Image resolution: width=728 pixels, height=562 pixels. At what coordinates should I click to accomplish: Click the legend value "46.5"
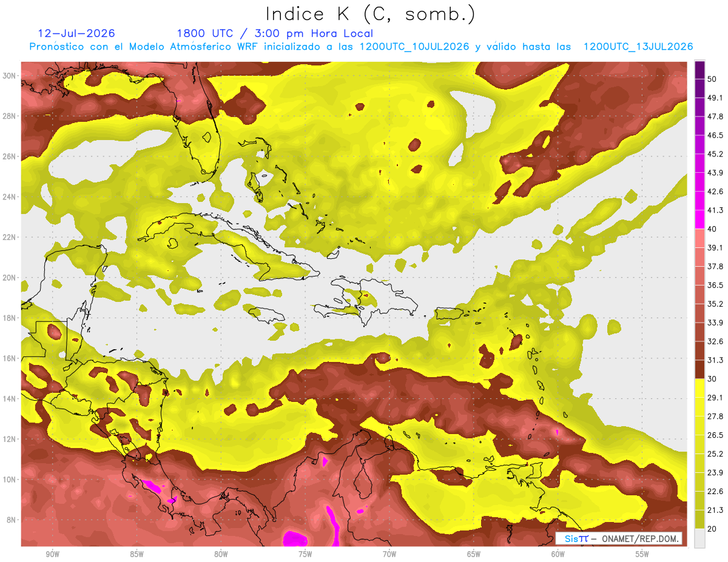(x=715, y=136)
